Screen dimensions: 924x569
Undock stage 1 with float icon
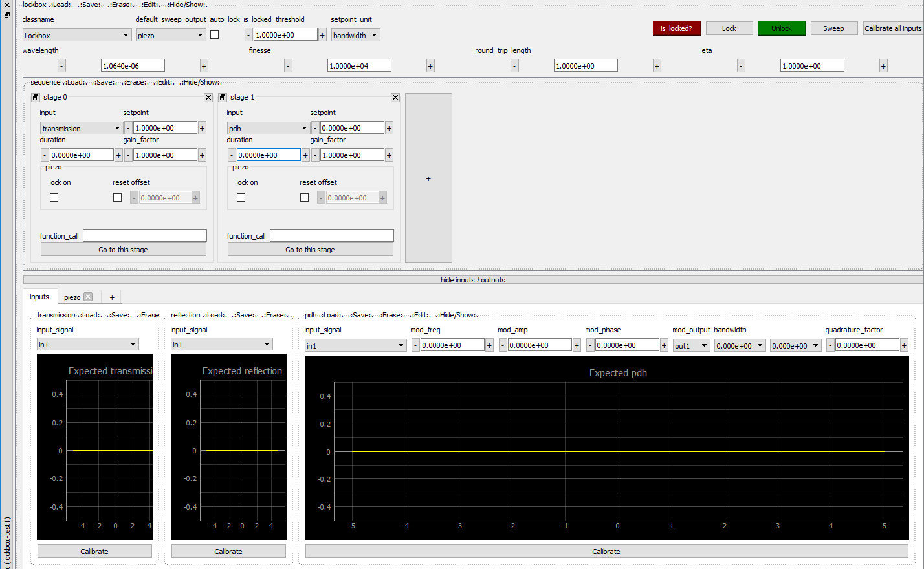point(223,97)
